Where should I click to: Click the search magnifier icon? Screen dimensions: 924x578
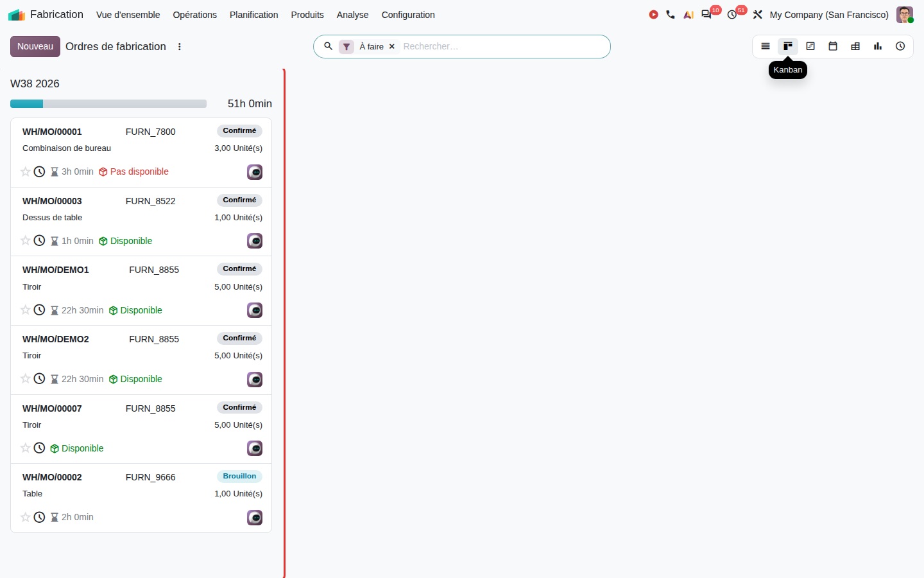[328, 46]
